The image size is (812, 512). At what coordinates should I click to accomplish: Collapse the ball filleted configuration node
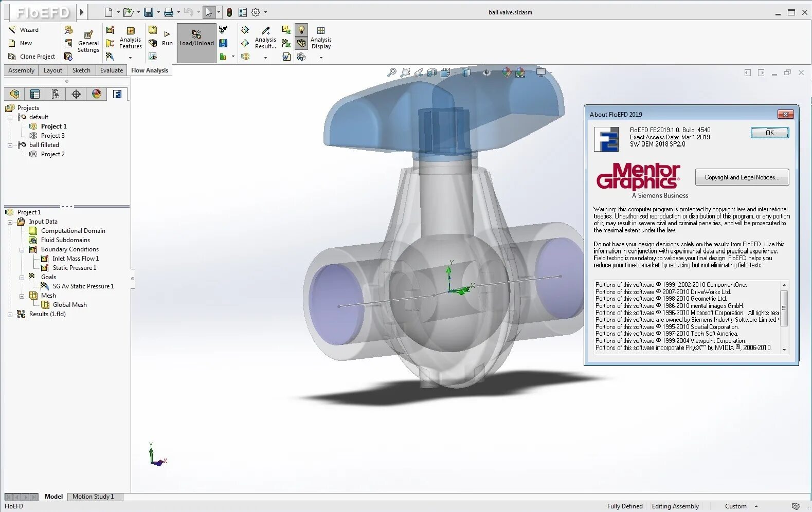pyautogui.click(x=10, y=145)
